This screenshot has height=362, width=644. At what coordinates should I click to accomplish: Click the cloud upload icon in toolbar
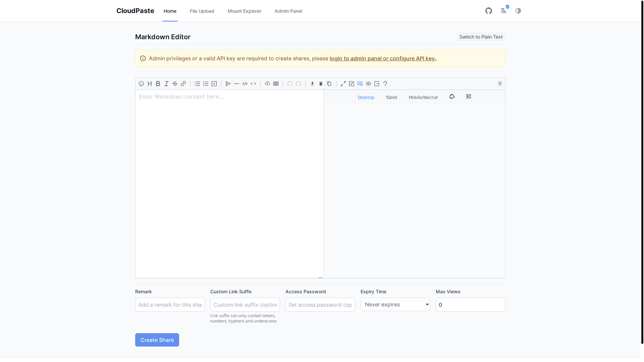click(x=267, y=84)
